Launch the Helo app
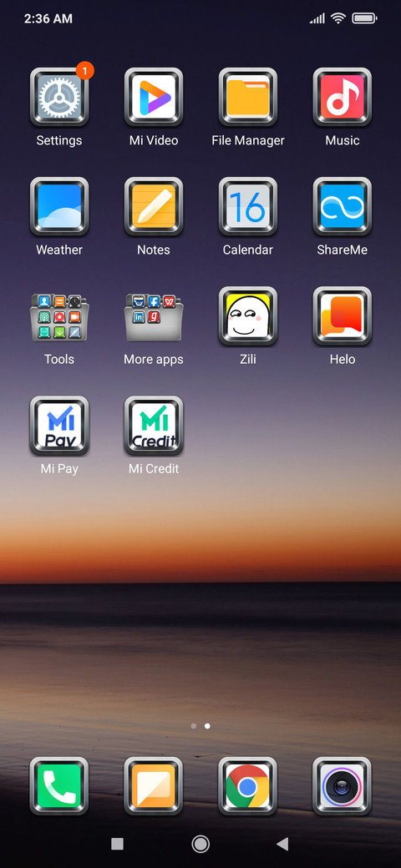The height and width of the screenshot is (868, 401). (x=343, y=316)
